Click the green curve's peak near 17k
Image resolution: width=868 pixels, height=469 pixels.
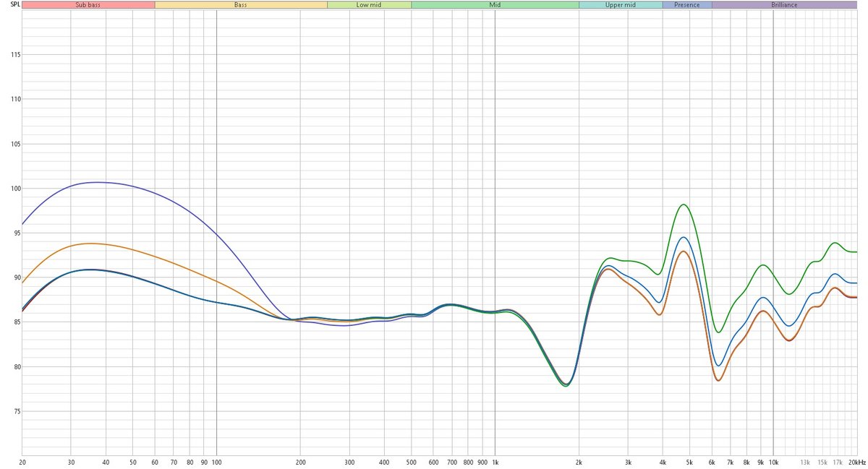click(x=835, y=243)
